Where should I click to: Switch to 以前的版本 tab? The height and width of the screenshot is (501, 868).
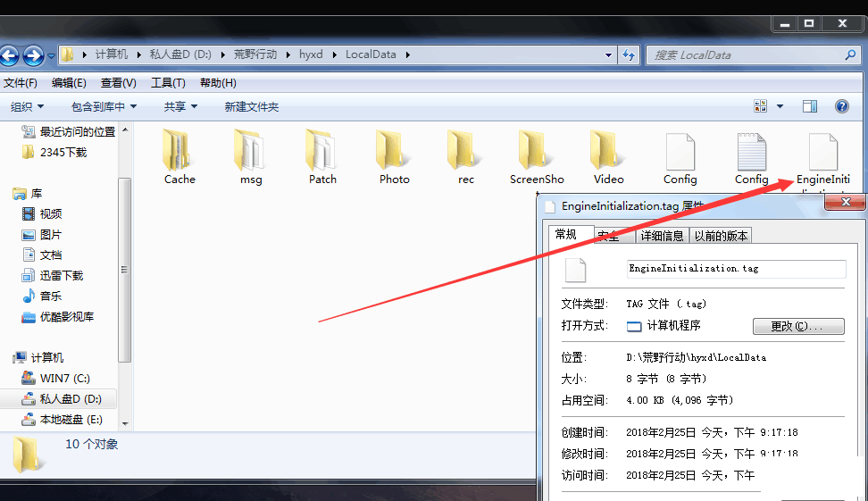click(721, 236)
